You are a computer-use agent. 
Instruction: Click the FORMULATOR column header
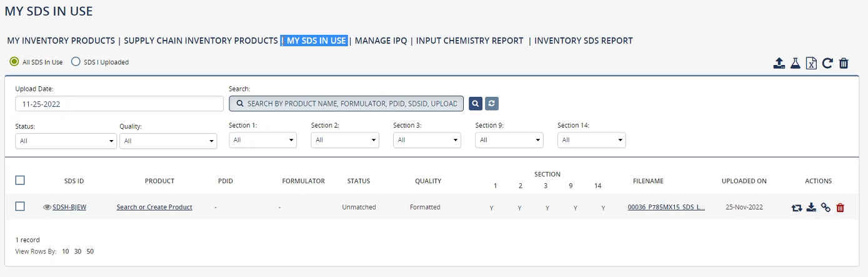303,181
